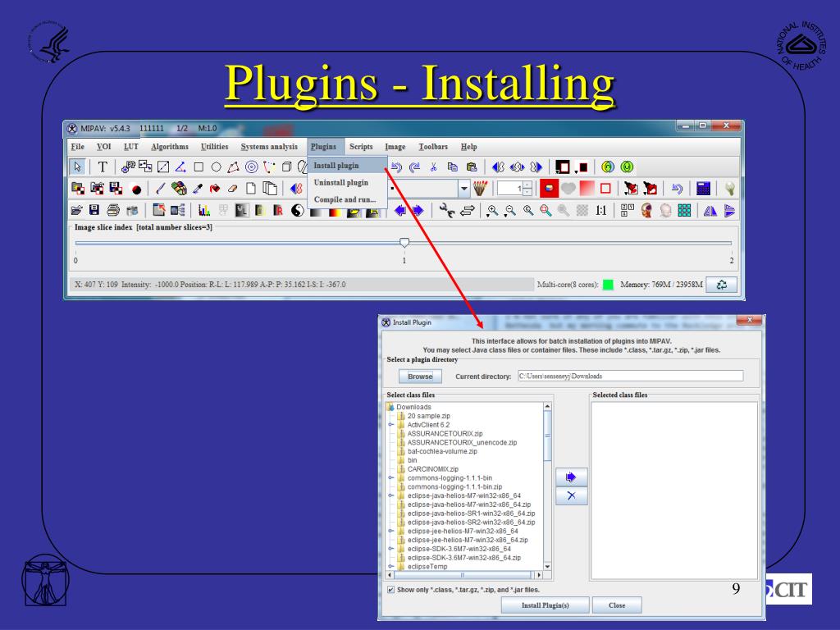
Task: Expand the ActivClient 6.2 folder node
Action: click(x=391, y=425)
